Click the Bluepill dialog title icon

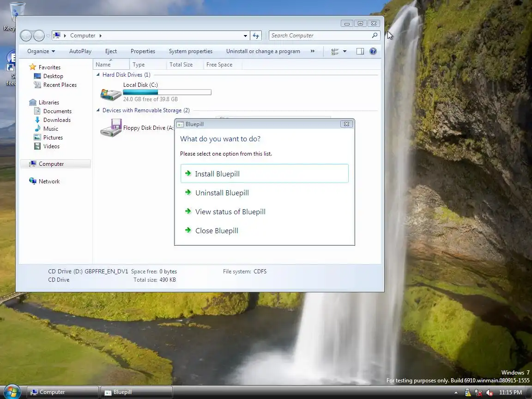pos(180,125)
